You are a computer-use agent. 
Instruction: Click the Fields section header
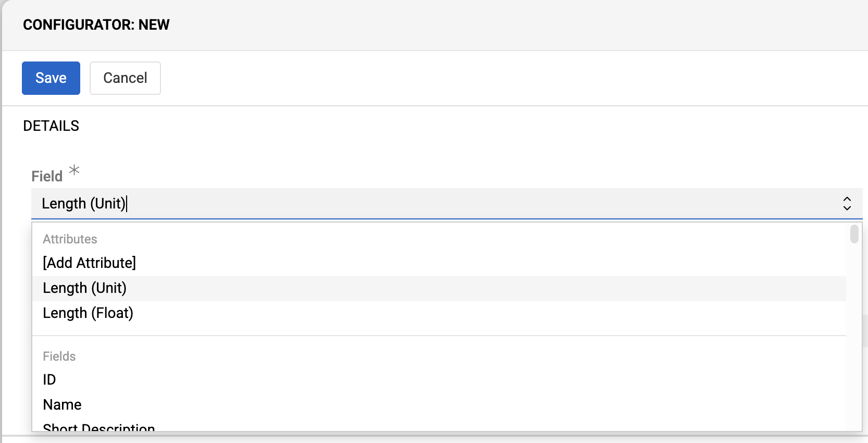(x=59, y=356)
